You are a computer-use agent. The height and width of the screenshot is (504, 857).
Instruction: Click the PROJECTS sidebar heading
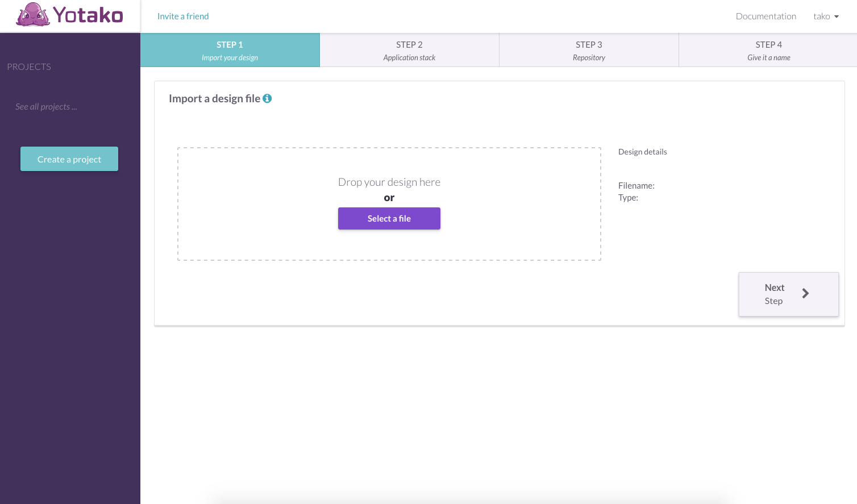29,67
